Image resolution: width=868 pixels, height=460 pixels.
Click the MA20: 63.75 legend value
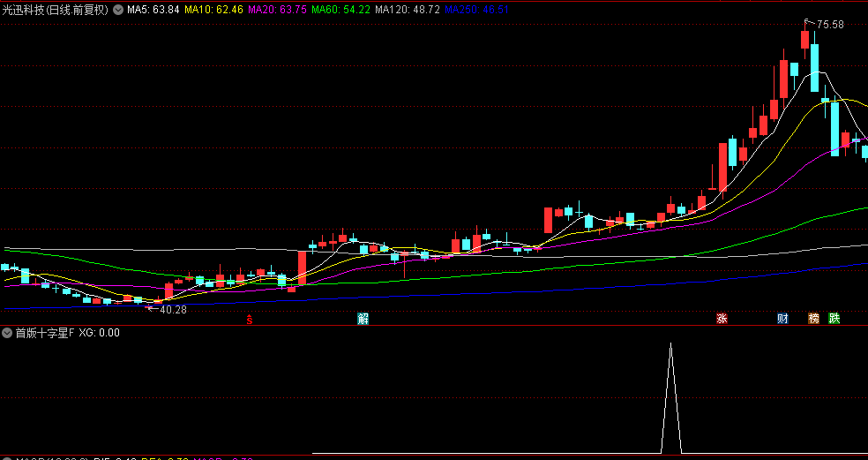click(277, 10)
